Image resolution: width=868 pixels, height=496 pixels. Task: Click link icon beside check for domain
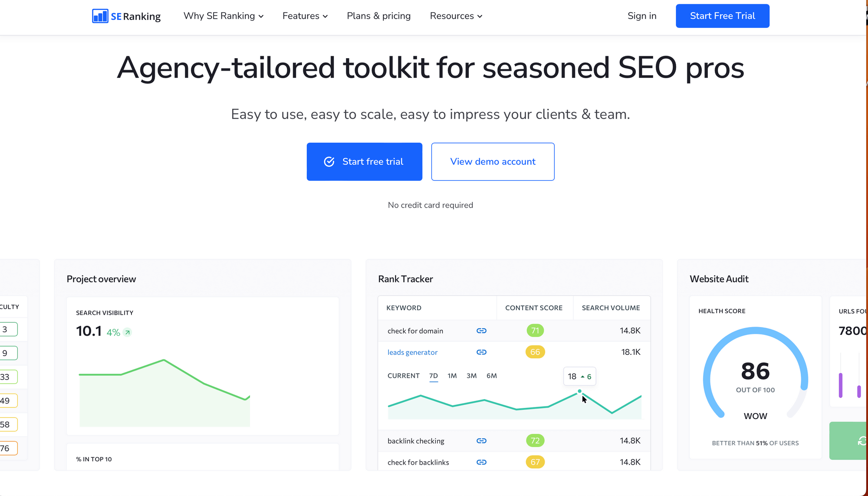coord(481,331)
